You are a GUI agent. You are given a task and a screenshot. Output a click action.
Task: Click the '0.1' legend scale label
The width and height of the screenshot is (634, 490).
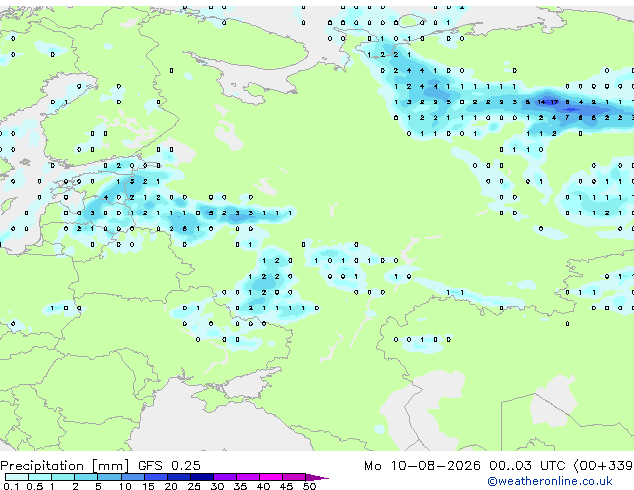[11, 486]
